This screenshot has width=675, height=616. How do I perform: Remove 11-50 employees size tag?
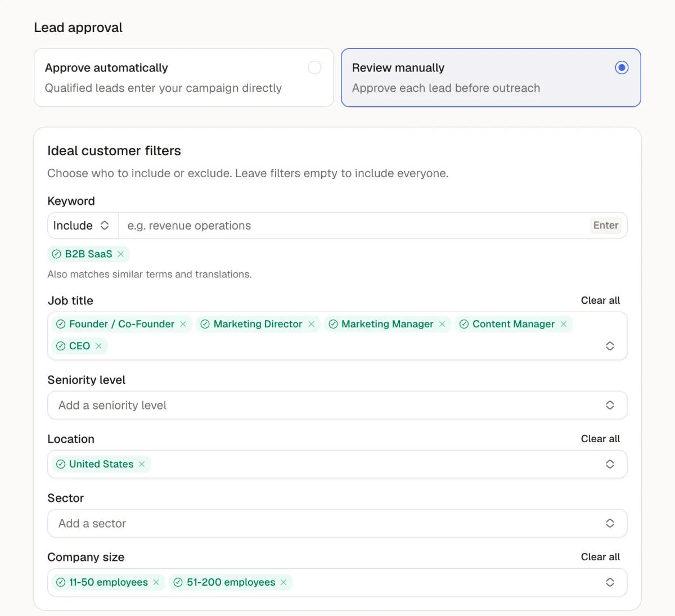point(156,582)
